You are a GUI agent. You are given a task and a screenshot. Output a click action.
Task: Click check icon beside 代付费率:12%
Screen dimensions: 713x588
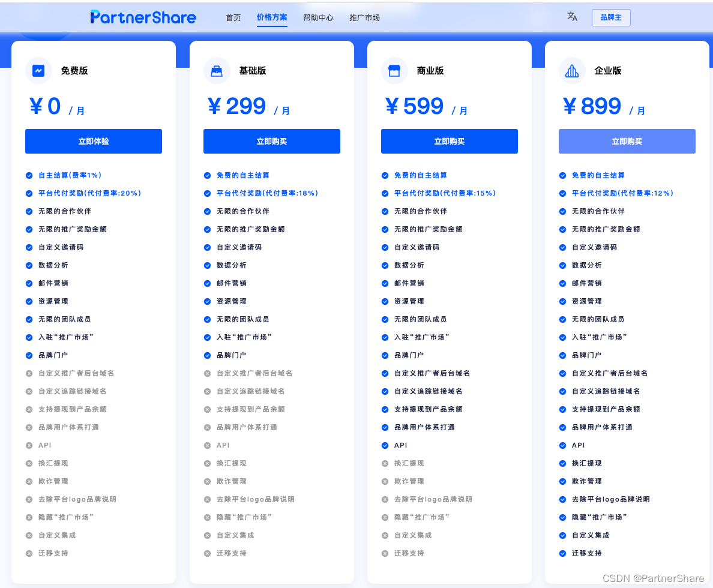[562, 193]
